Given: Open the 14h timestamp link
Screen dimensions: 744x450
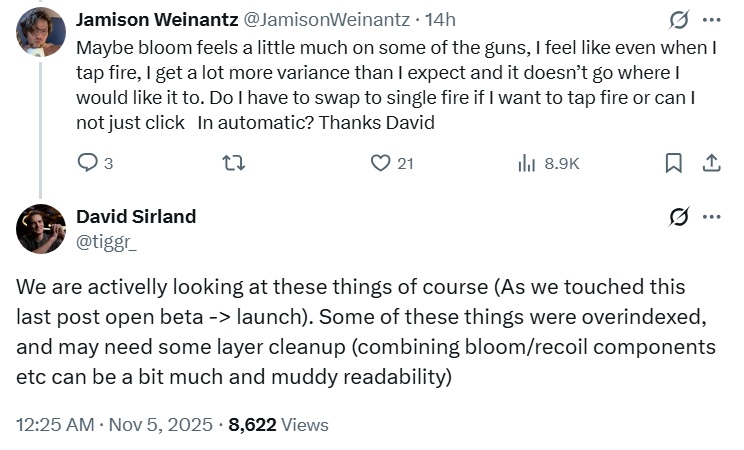Looking at the screenshot, I should tap(443, 20).
